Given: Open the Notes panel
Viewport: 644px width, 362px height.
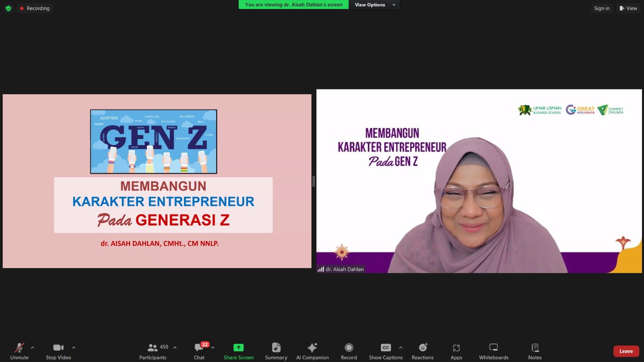Looking at the screenshot, I should pos(535,348).
